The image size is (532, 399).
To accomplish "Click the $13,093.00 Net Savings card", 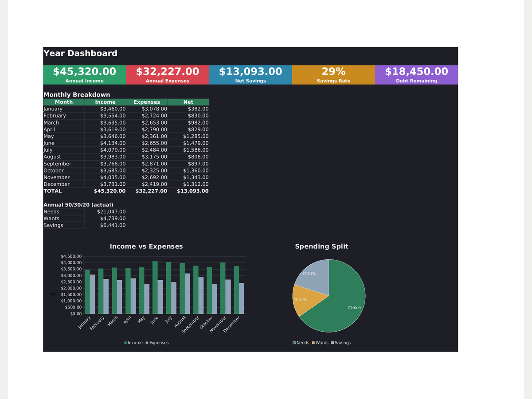I will (250, 75).
